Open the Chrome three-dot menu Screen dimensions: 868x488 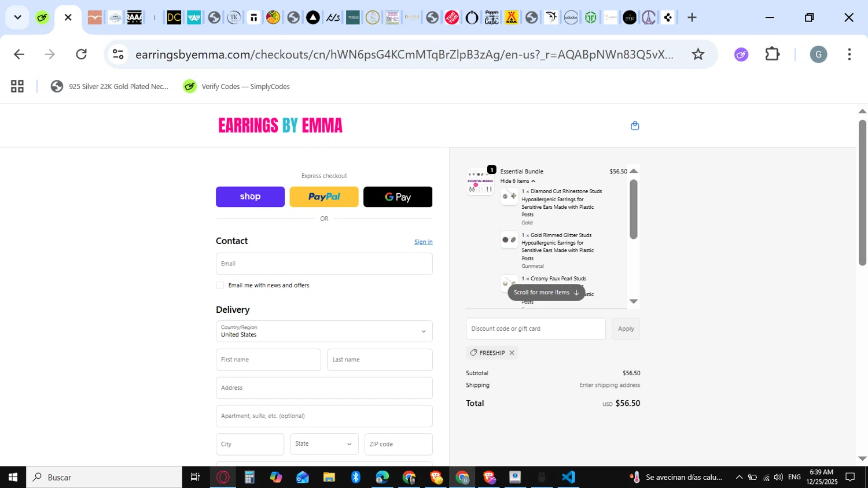pos(849,54)
